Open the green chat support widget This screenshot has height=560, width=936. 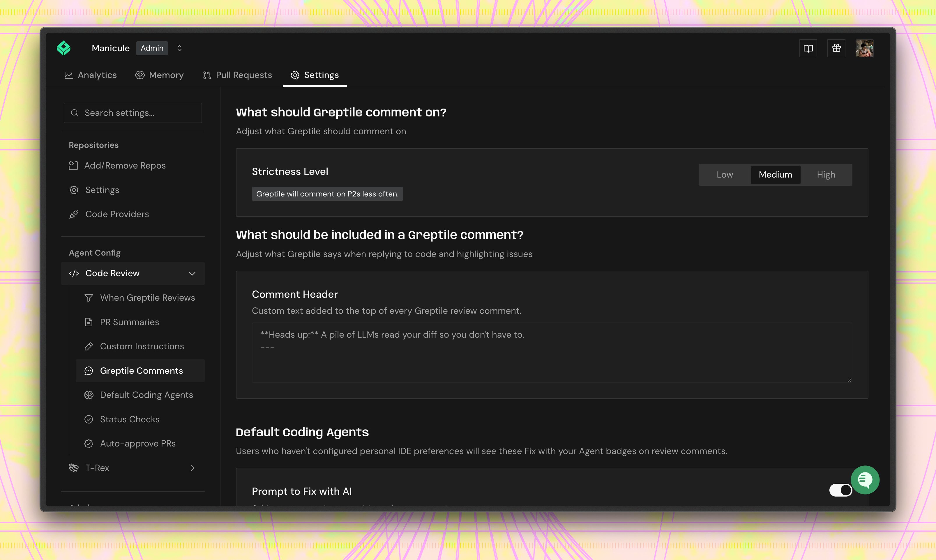pos(865,480)
